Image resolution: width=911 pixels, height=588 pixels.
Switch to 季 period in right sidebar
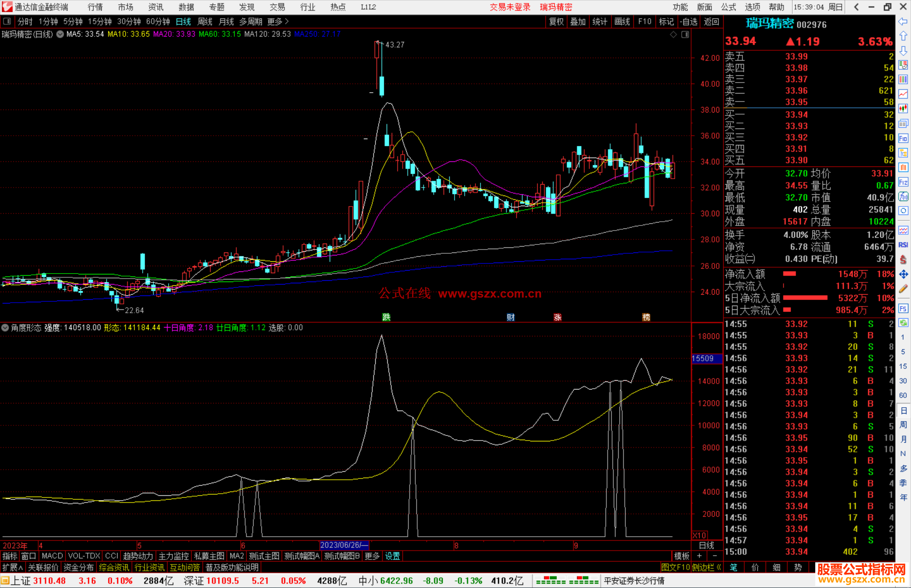[903, 483]
